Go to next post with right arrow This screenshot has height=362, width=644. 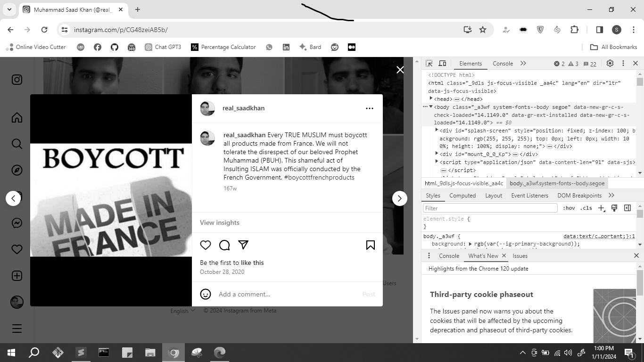coord(400,198)
